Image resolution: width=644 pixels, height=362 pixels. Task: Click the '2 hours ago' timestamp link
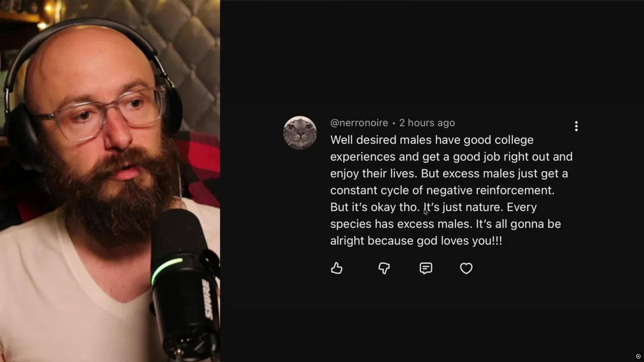[x=427, y=123]
